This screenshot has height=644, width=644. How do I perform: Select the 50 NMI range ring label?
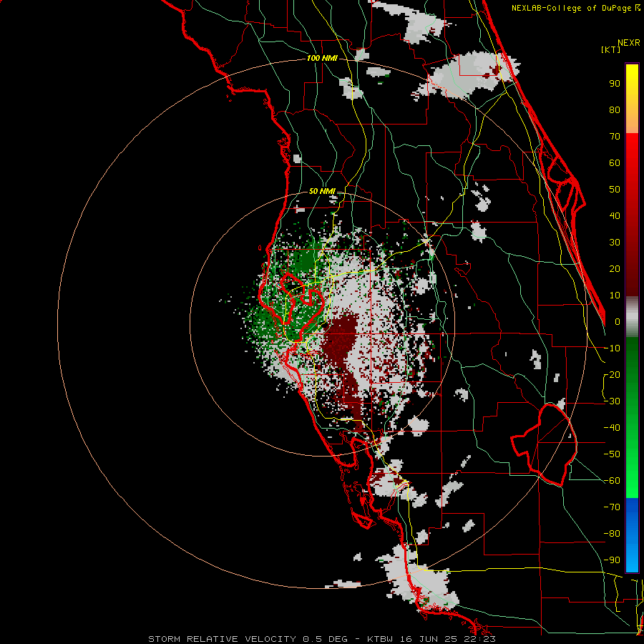pos(322,191)
